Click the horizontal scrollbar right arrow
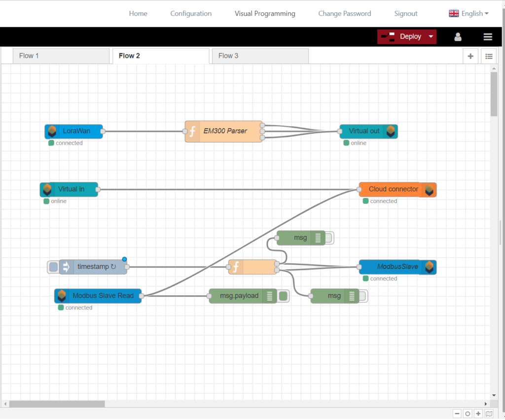Image resolution: width=505 pixels, height=420 pixels. [x=486, y=404]
